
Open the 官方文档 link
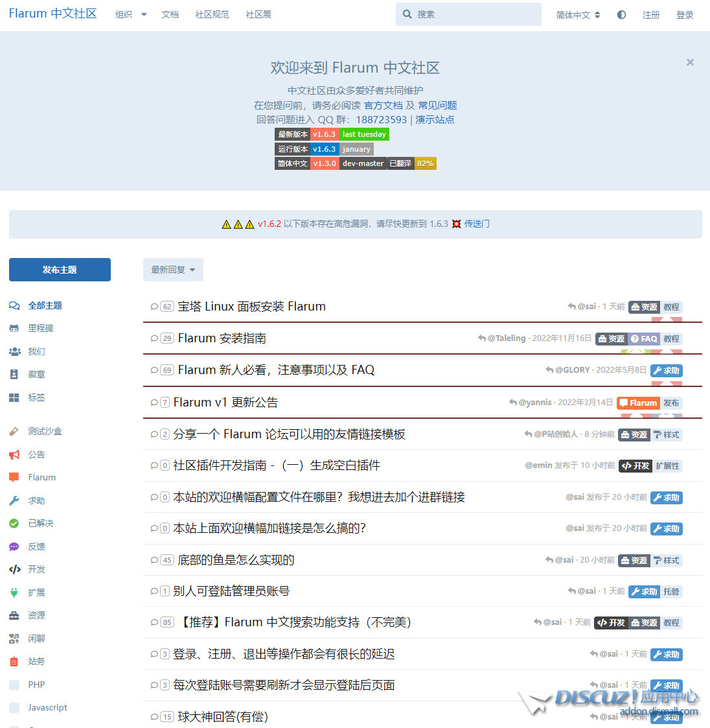click(383, 106)
